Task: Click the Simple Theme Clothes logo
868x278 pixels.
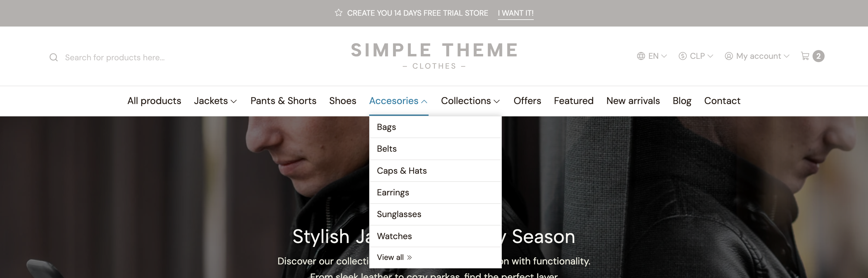Action: point(434,55)
